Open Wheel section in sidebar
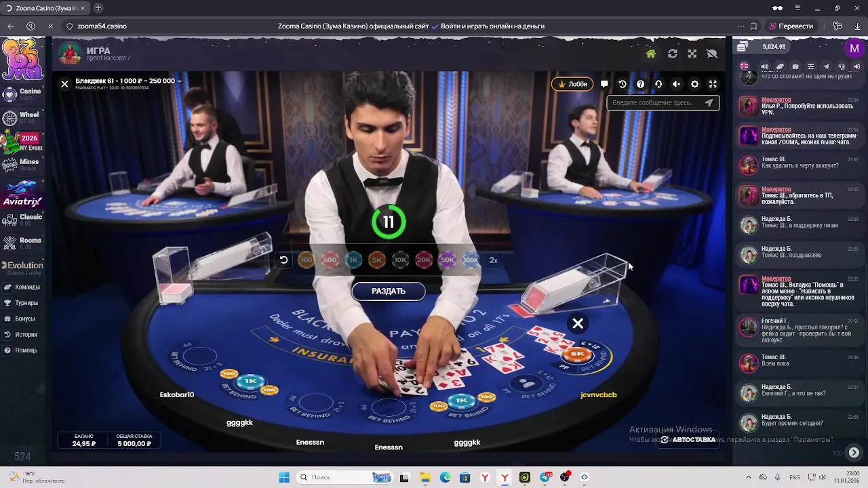Image resolution: width=868 pixels, height=488 pixels. click(x=22, y=117)
